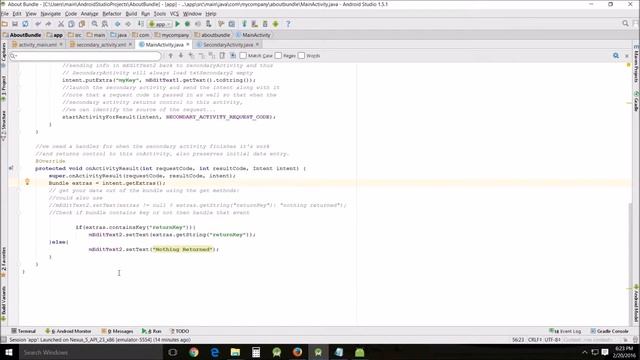Open the Event Log tool window
The width and height of the screenshot is (640, 360).
[x=565, y=331]
